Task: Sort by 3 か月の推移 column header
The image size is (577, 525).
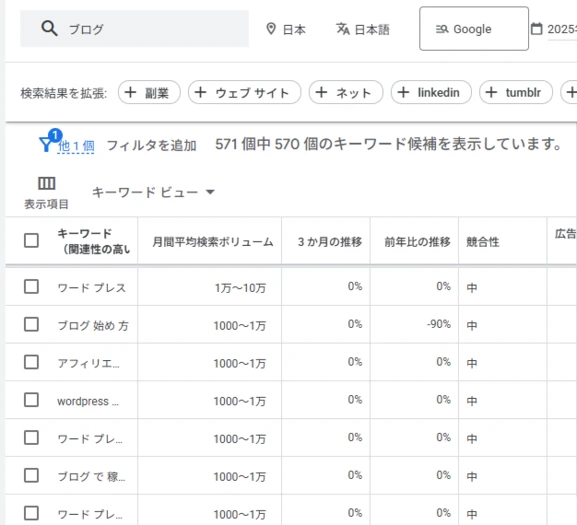Action: (330, 242)
